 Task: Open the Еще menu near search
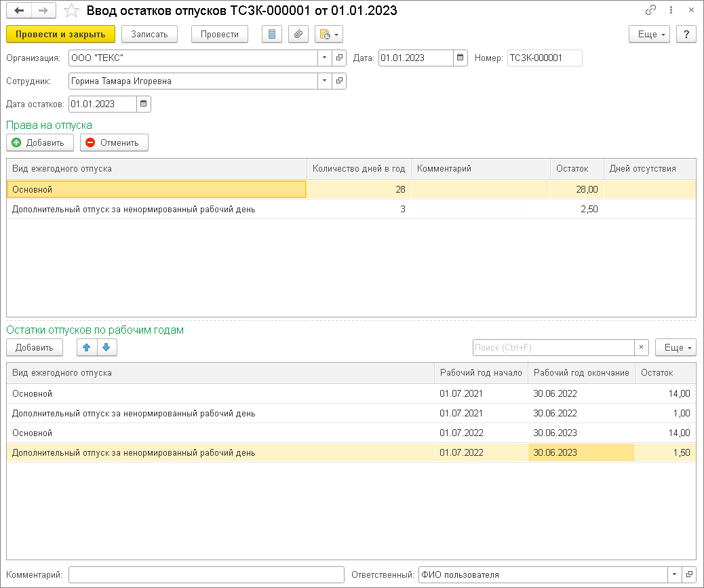tap(676, 347)
